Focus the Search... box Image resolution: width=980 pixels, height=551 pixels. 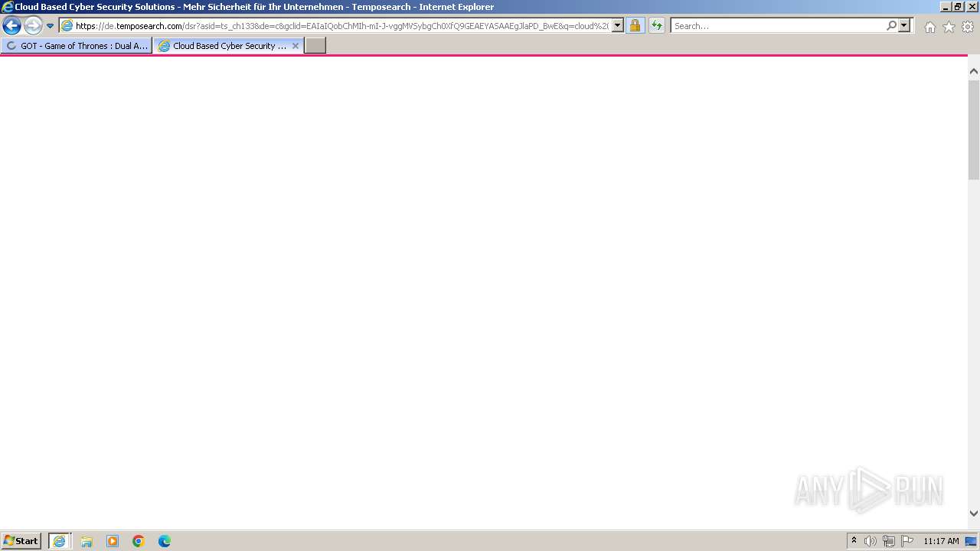(777, 26)
